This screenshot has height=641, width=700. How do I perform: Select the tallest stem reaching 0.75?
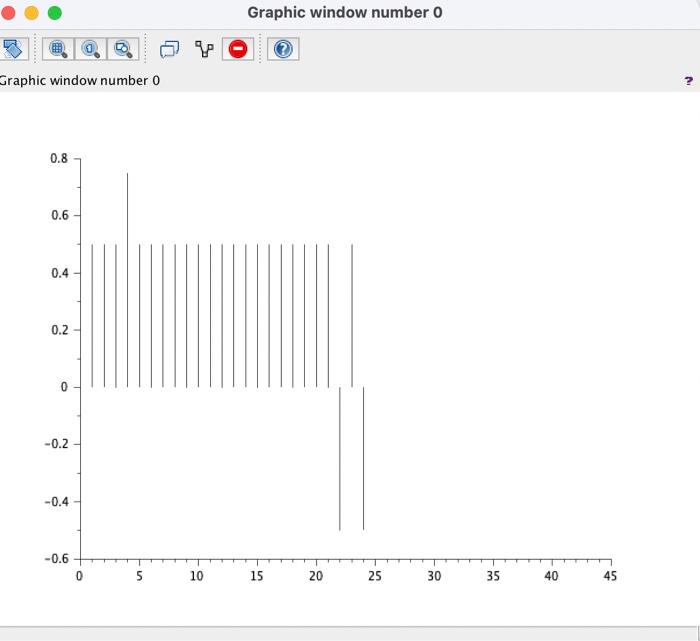pyautogui.click(x=127, y=280)
